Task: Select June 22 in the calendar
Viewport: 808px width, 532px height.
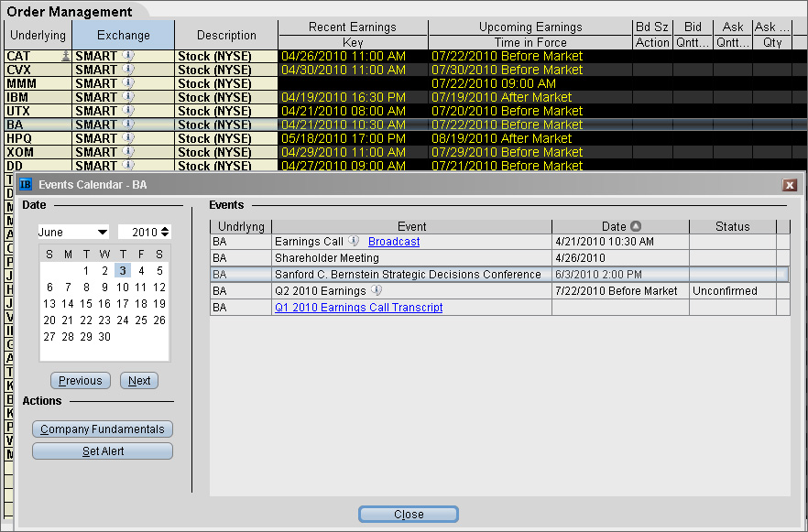Action: click(86, 320)
